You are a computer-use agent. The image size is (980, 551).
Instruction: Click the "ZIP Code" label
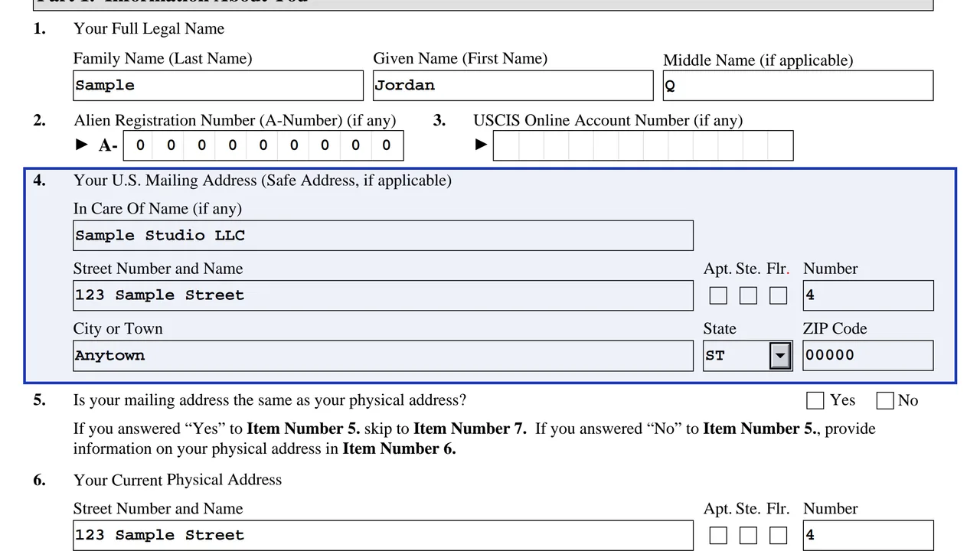pyautogui.click(x=835, y=329)
